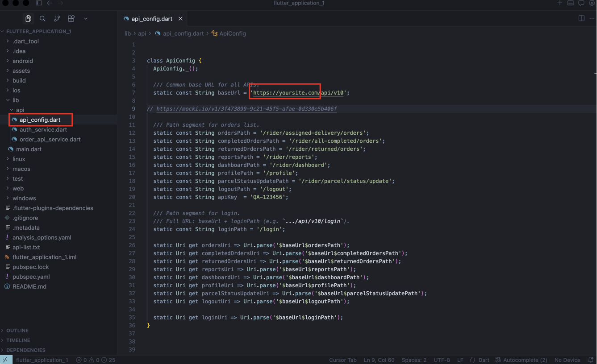Open the Explorer view icon
Viewport: 597px width, 364px height.
tap(28, 19)
